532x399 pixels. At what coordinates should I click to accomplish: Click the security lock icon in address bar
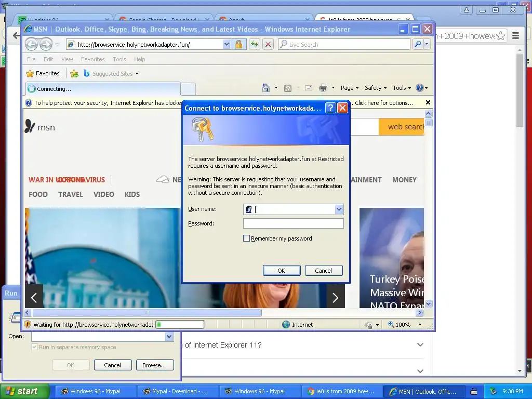pos(239,45)
